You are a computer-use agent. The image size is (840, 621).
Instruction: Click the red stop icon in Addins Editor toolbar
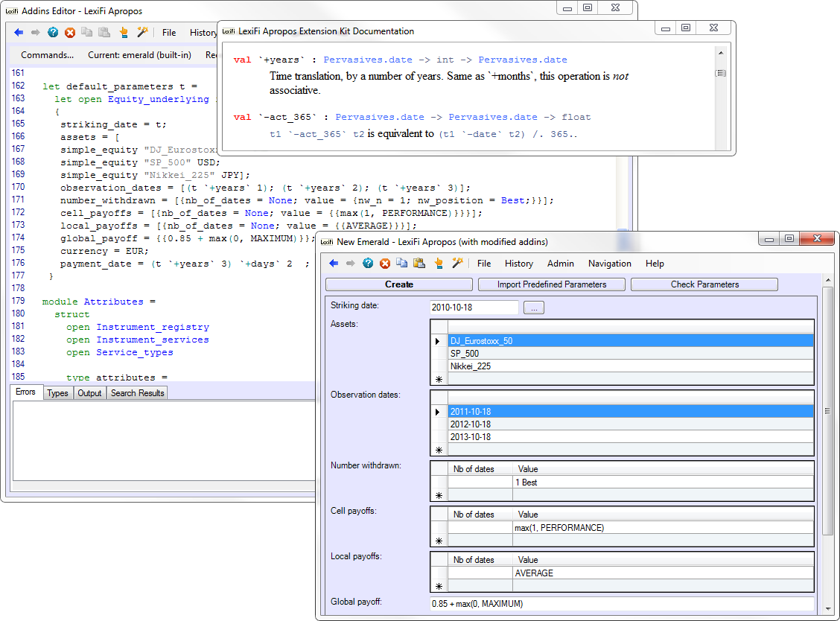(70, 33)
